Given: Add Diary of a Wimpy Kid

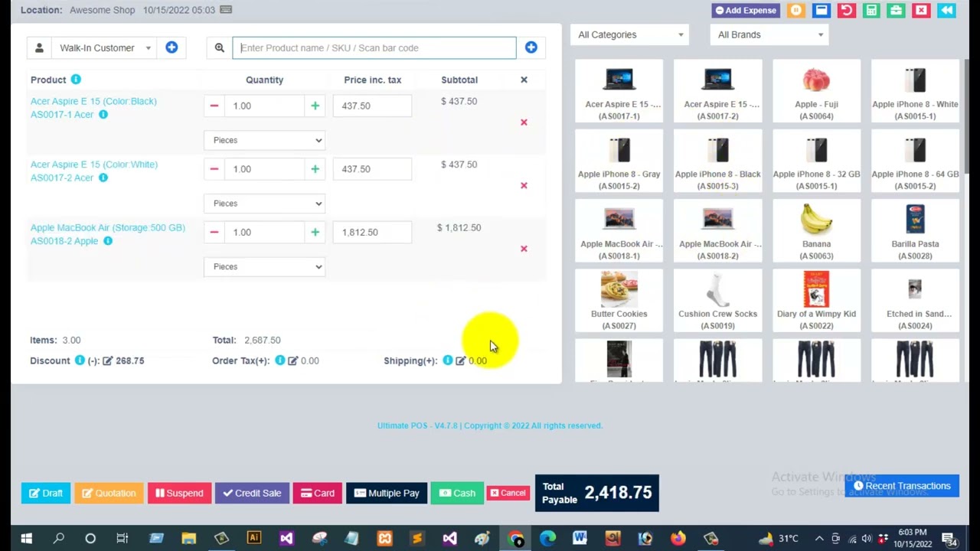Looking at the screenshot, I should 816,301.
